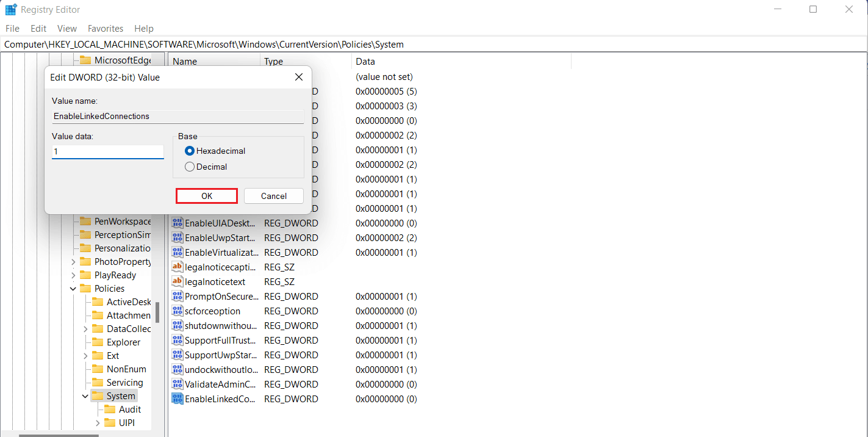
Task: Click the DWORD icon beside PromptOnSecure value
Action: click(177, 296)
